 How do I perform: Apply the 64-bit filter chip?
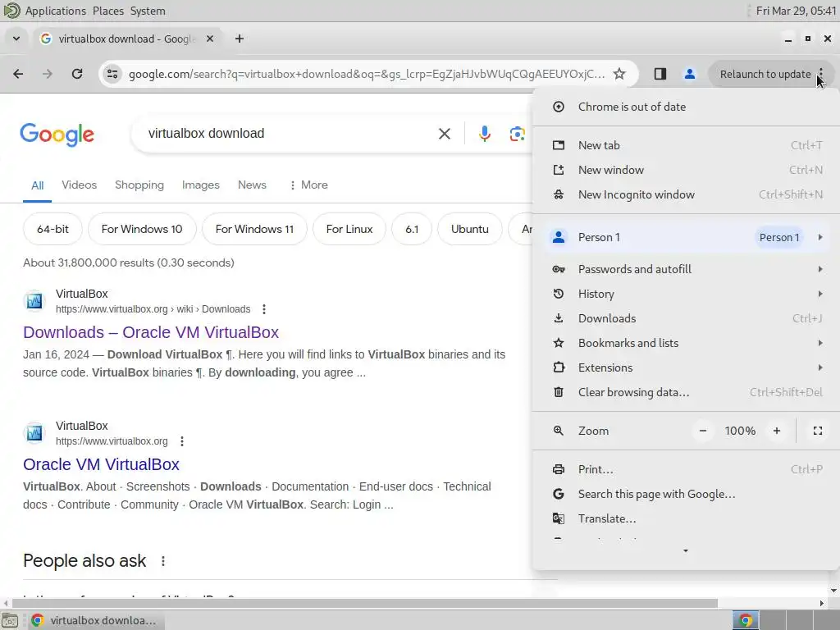(52, 229)
